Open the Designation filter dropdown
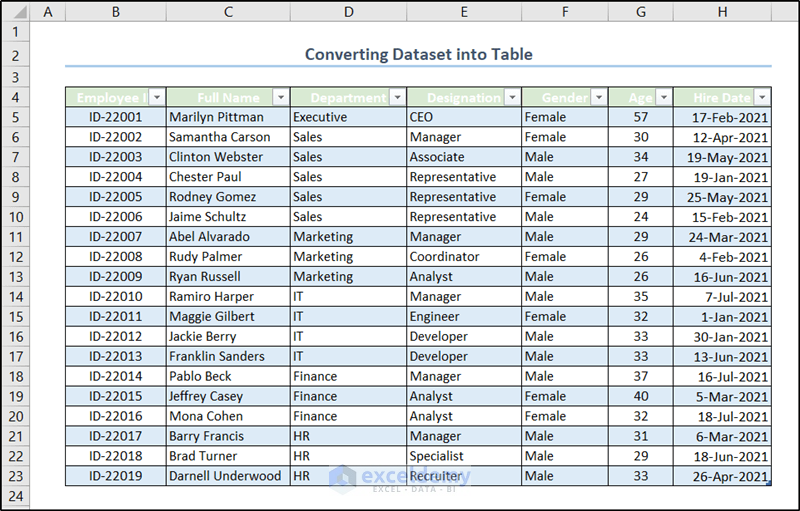 512,97
